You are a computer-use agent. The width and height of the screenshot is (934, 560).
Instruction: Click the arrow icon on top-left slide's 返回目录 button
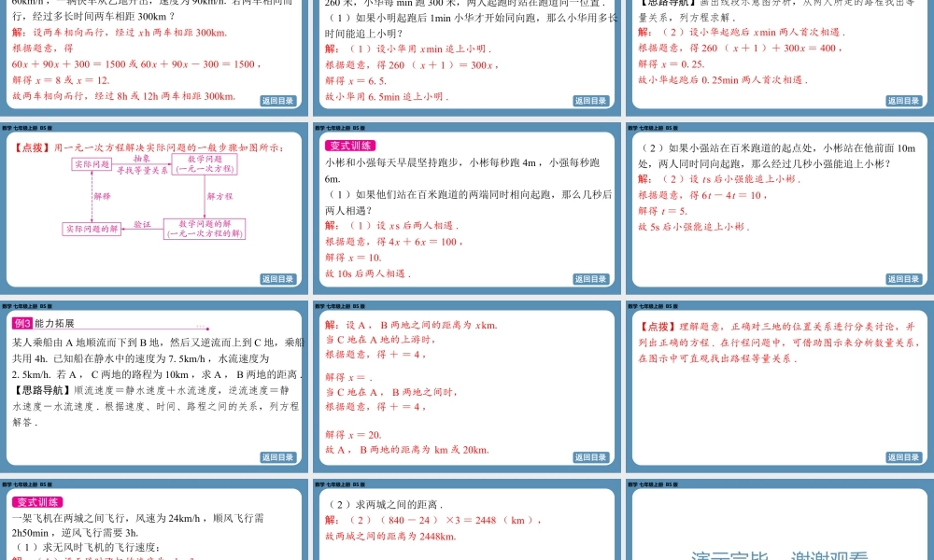point(268,101)
